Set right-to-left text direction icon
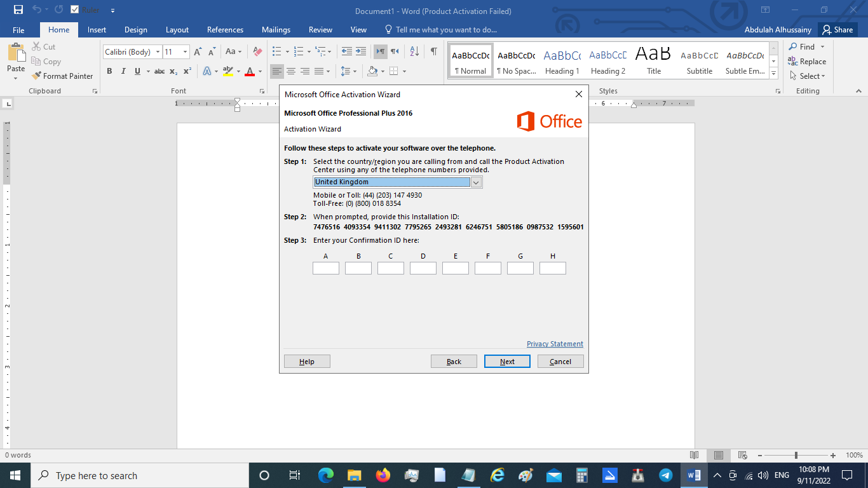The image size is (868, 488). tap(395, 51)
